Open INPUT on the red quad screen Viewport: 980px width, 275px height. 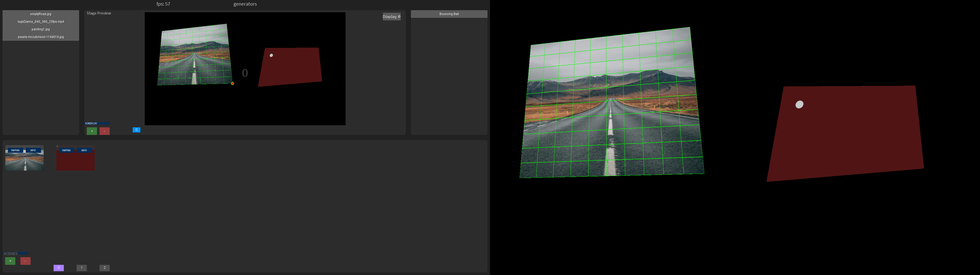point(84,150)
